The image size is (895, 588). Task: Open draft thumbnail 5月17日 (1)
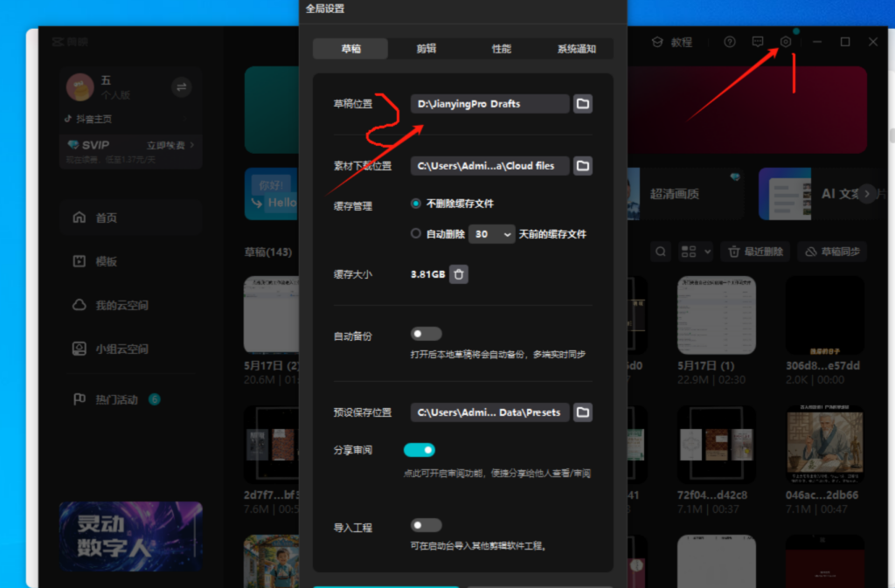tap(717, 315)
